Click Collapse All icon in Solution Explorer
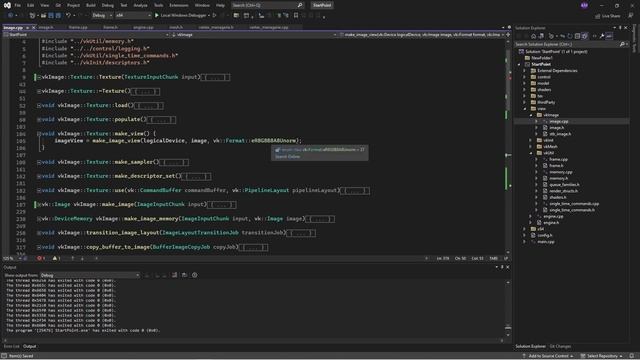This screenshot has width=640, height=360. (577, 36)
